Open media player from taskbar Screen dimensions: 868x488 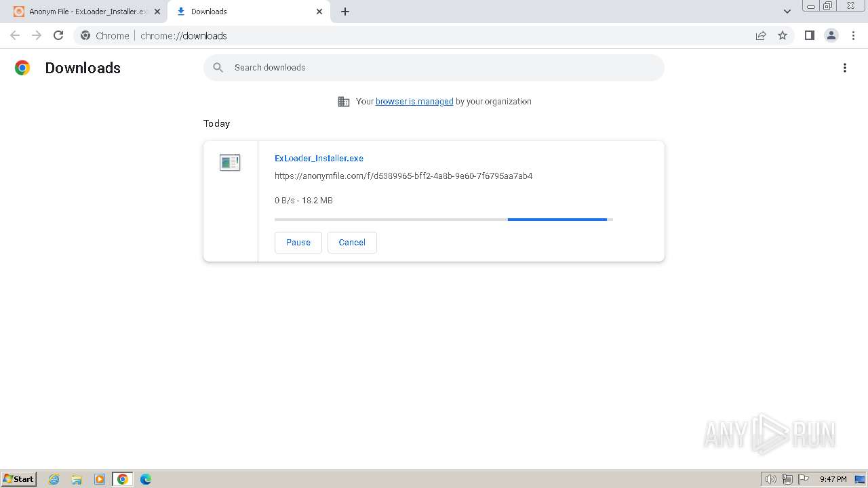[100, 479]
